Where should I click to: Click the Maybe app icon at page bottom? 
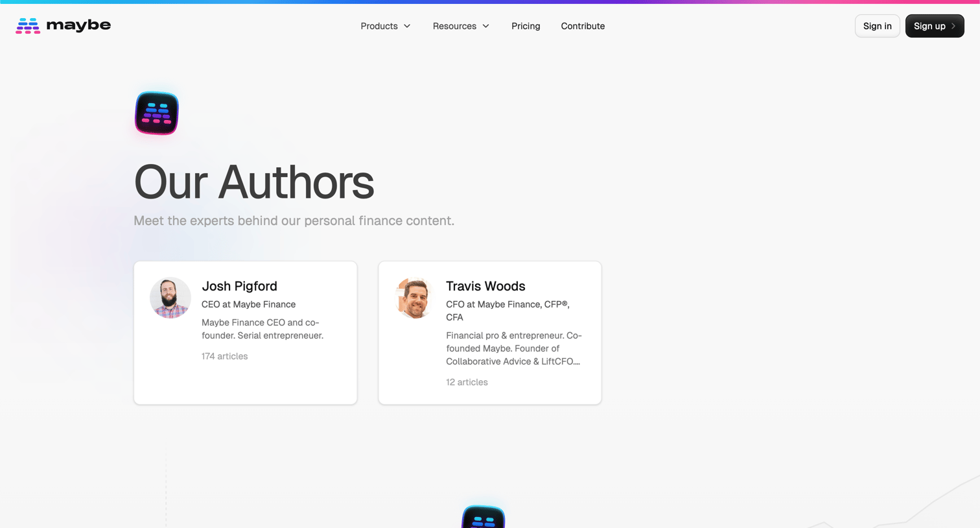[484, 517]
